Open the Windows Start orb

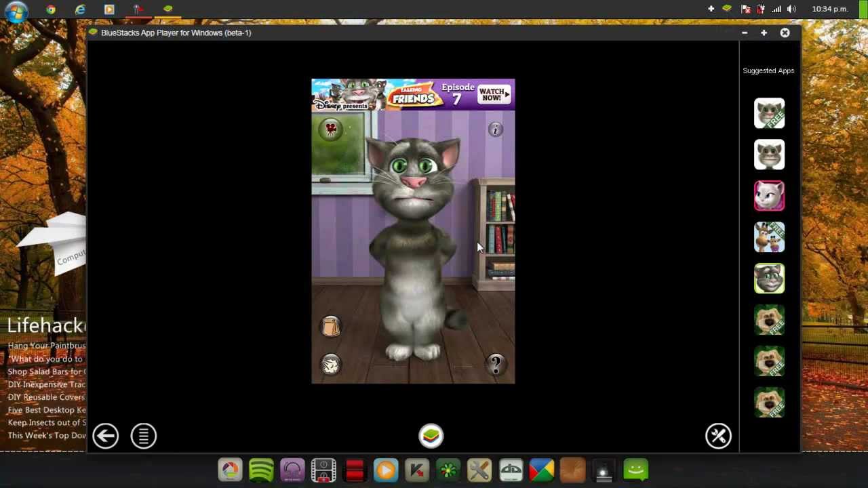[16, 11]
